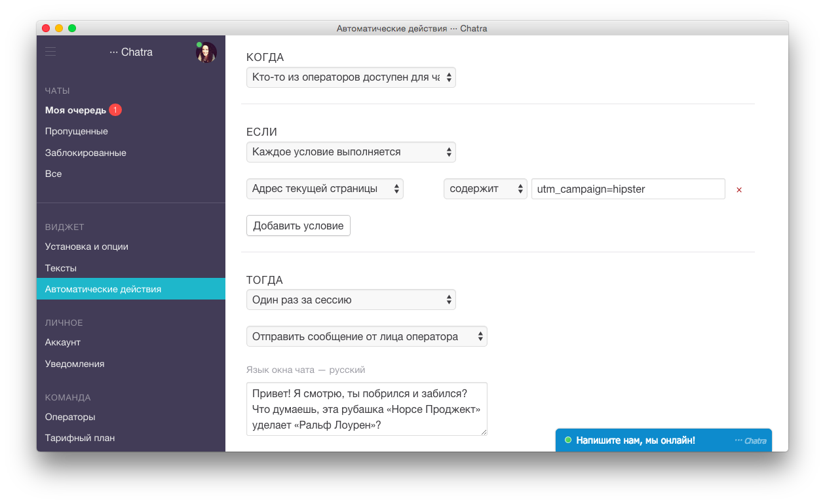The height and width of the screenshot is (504, 825).
Task: Click into the message text area
Action: pos(366,409)
